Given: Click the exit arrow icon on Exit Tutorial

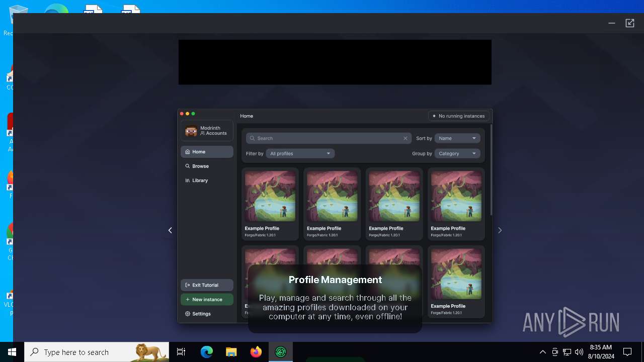Looking at the screenshot, I should (x=188, y=285).
